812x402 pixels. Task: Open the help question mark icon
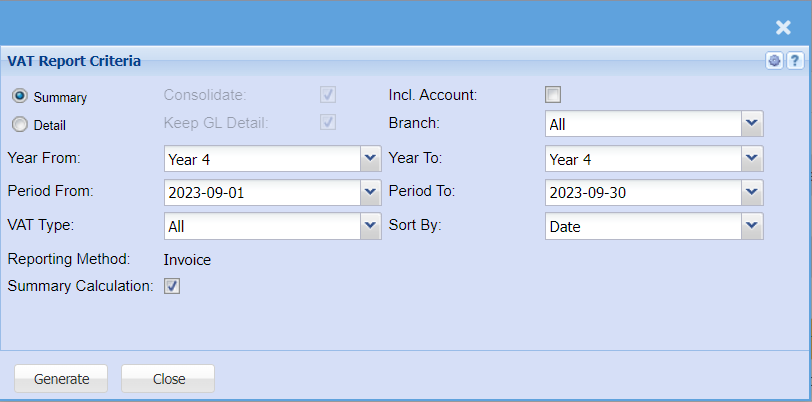794,61
